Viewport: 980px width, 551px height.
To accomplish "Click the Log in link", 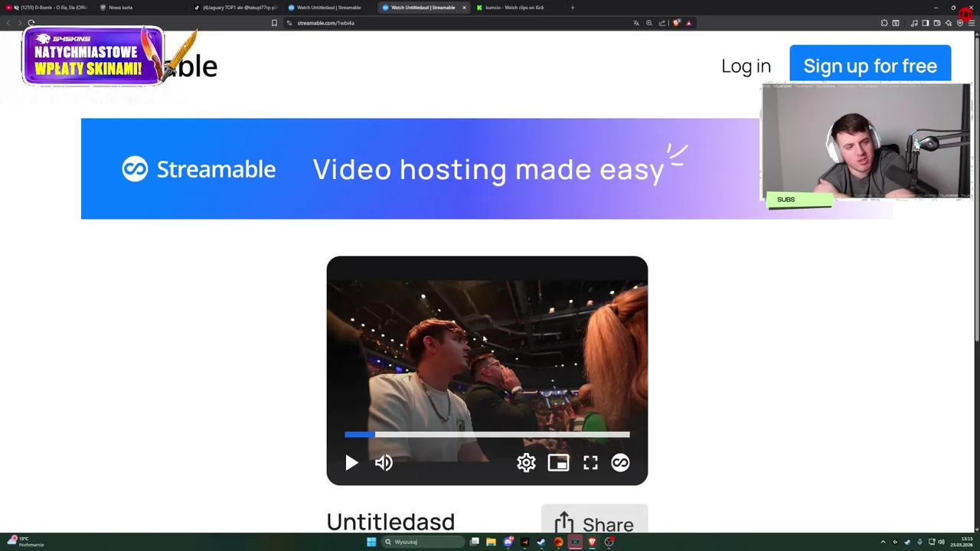I will (746, 66).
